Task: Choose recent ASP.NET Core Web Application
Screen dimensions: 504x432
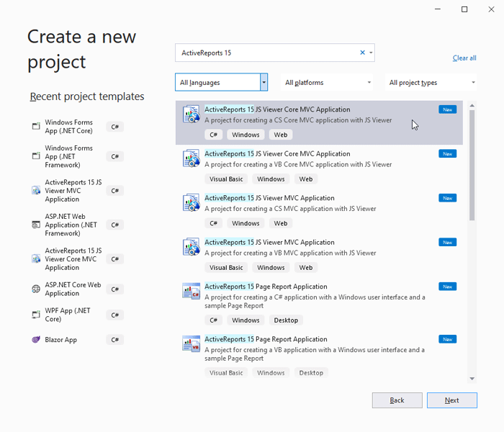Action: [78, 289]
